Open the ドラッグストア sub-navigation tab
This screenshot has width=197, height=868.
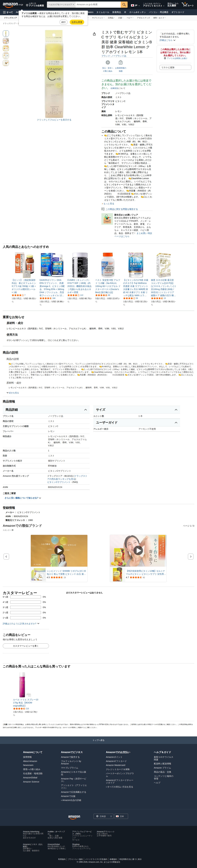point(10,18)
